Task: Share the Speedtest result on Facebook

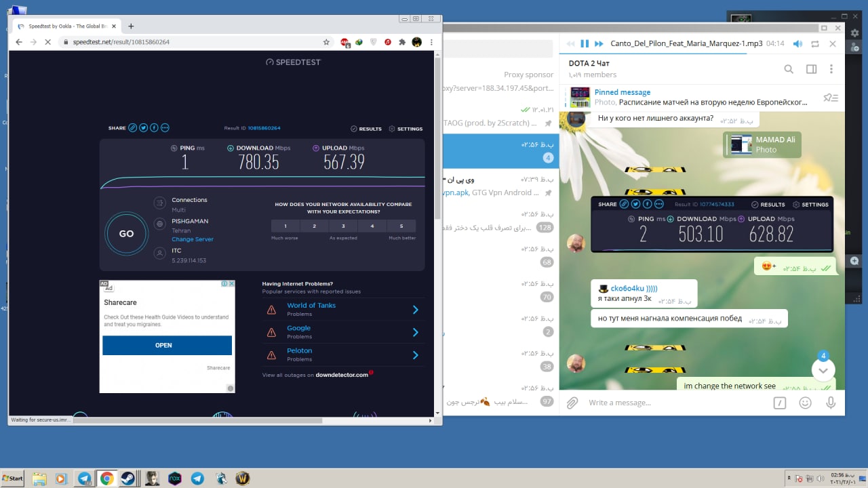Action: [x=154, y=127]
